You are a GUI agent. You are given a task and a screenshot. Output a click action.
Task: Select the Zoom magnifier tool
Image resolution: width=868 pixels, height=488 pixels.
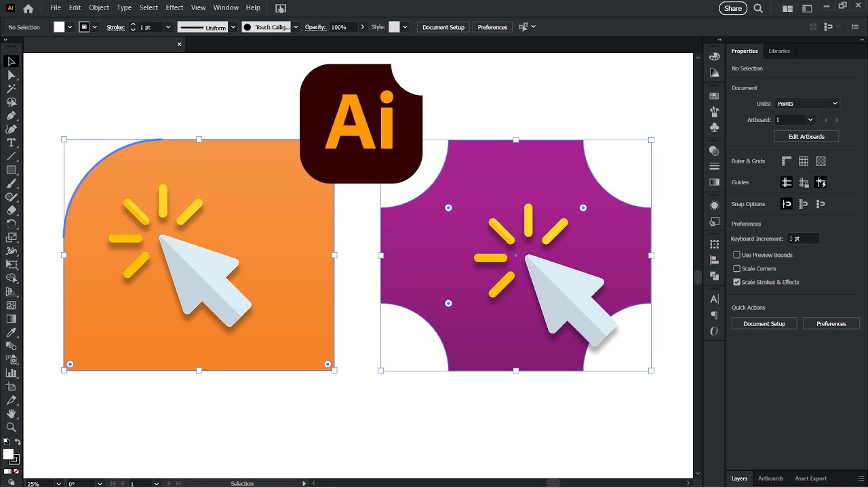pos(12,427)
